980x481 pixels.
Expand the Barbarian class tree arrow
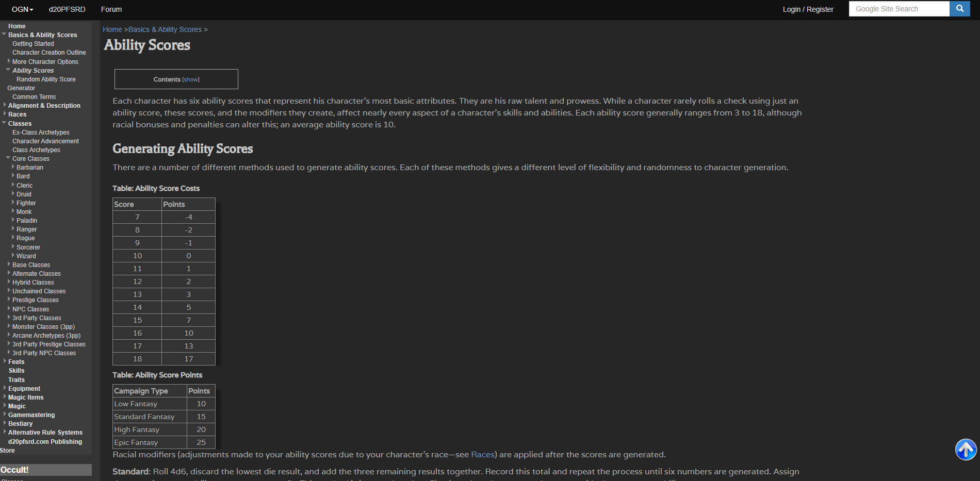pos(13,167)
